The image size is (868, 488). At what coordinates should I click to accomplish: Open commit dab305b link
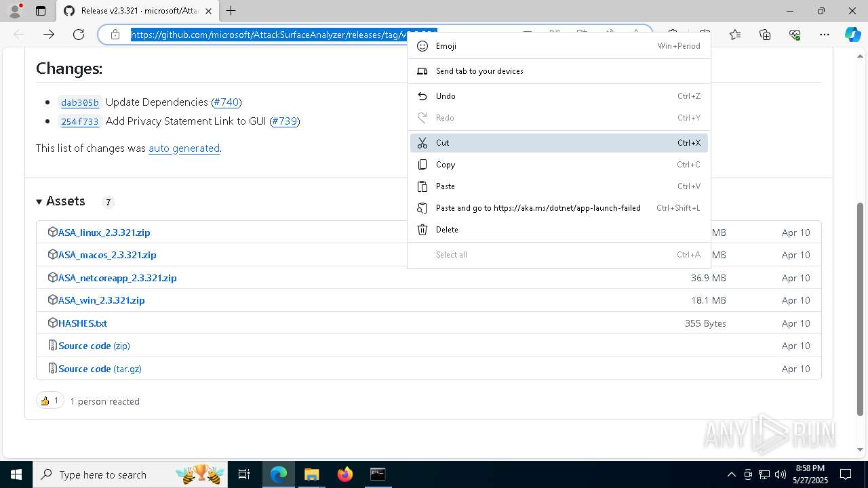coord(80,102)
